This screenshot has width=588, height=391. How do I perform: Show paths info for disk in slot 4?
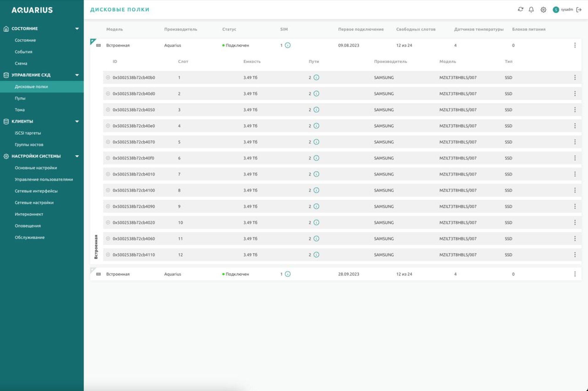point(316,126)
